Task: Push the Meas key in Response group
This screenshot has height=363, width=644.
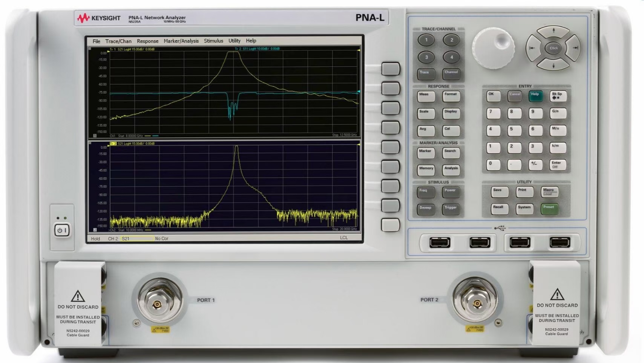Action: (x=426, y=96)
